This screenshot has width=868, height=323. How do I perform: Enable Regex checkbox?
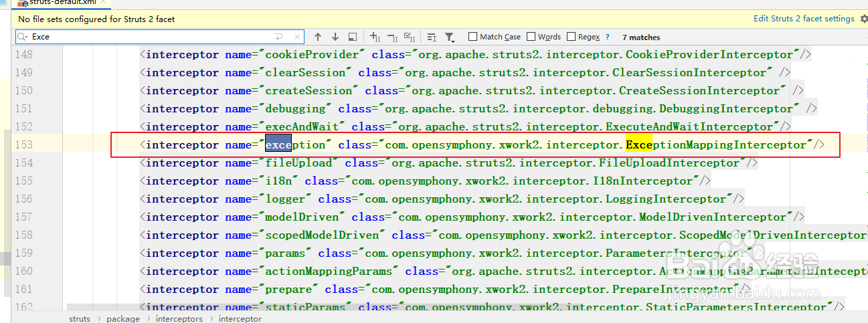(x=572, y=37)
